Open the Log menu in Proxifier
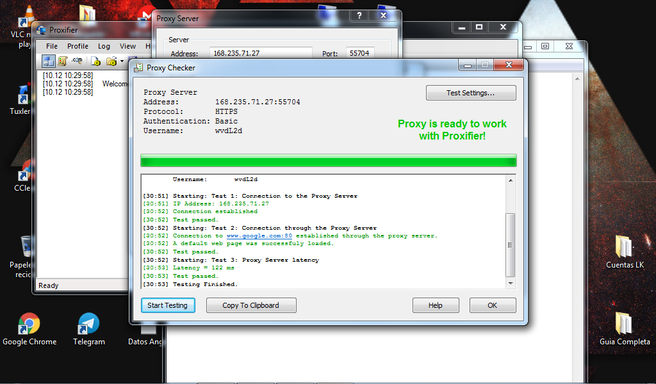The image size is (656, 384). (x=104, y=46)
